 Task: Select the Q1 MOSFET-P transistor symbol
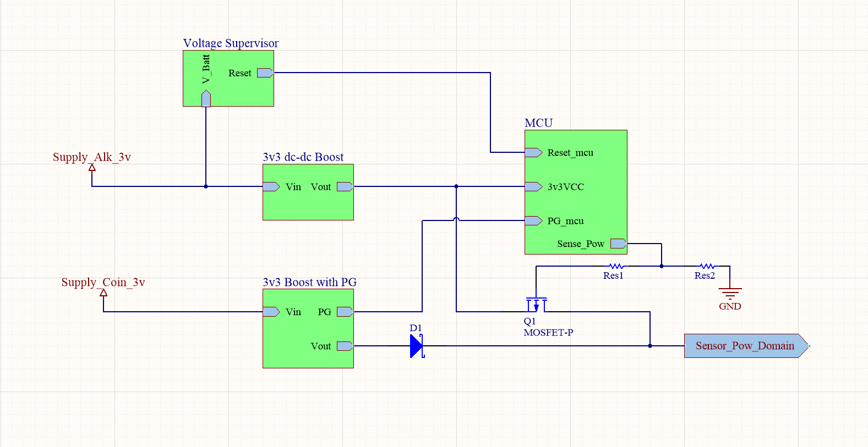coord(536,304)
